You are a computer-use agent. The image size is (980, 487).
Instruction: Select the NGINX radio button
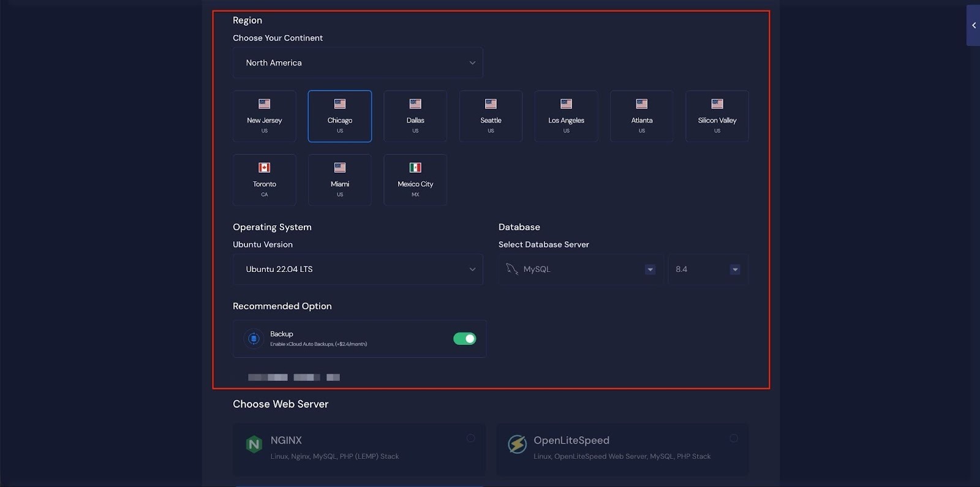(470, 438)
